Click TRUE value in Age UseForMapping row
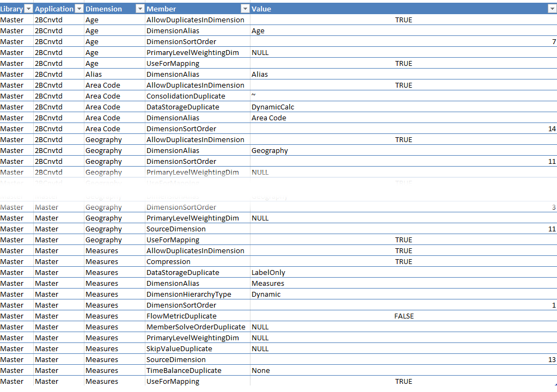The height and width of the screenshot is (392, 557). [x=403, y=64]
